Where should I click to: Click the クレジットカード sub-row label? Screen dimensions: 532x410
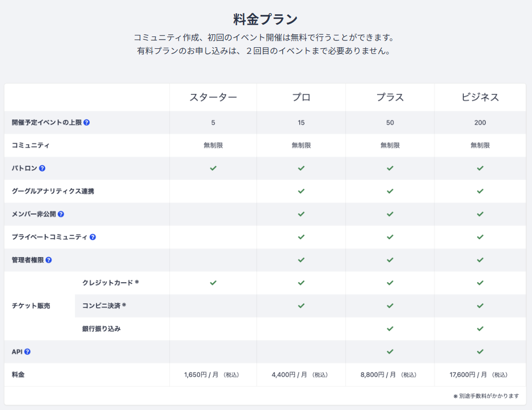[x=111, y=283]
